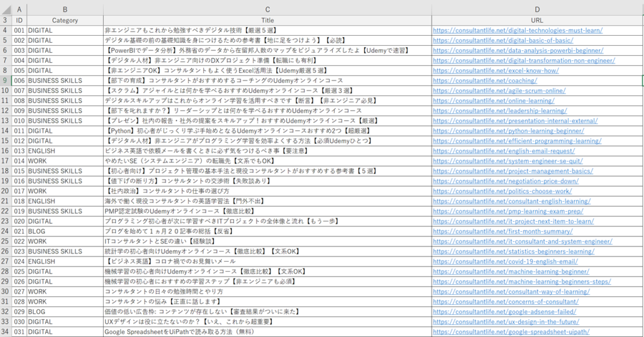This screenshot has height=337, width=644.
Task: Click DIGITAL category for ID 031
Action: coord(65,332)
